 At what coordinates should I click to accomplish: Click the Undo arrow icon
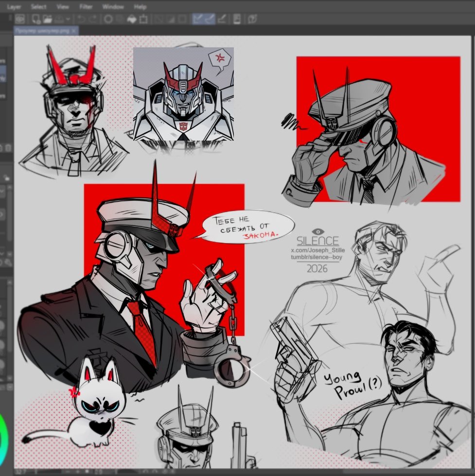click(81, 19)
